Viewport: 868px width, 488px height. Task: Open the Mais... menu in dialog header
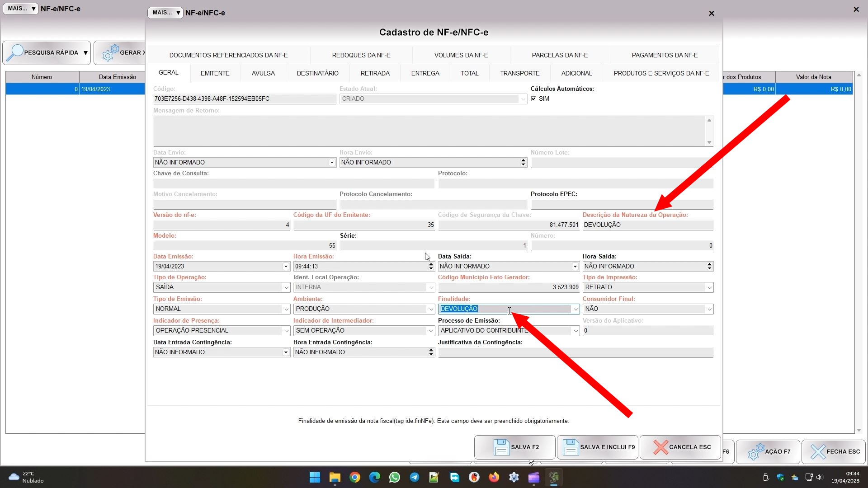[165, 13]
